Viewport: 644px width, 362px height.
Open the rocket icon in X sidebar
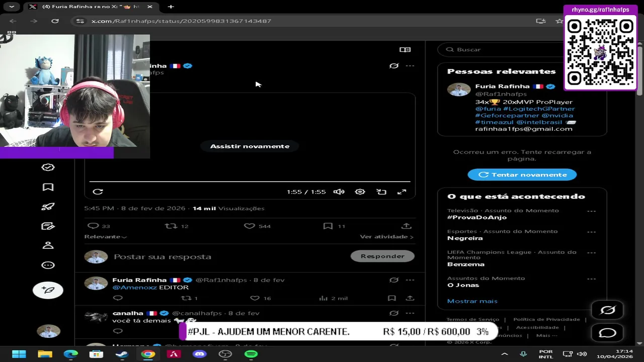click(48, 207)
